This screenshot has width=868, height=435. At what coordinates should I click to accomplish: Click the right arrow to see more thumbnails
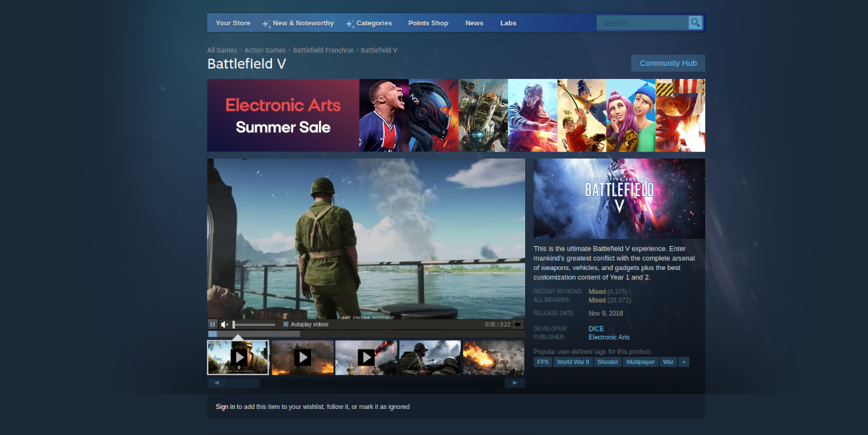(516, 382)
